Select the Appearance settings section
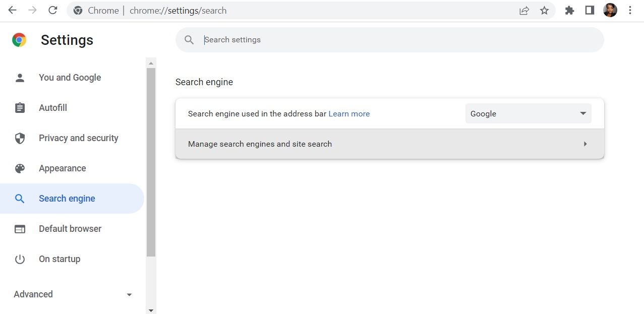Screen dimensions: 644x314 tap(62, 168)
